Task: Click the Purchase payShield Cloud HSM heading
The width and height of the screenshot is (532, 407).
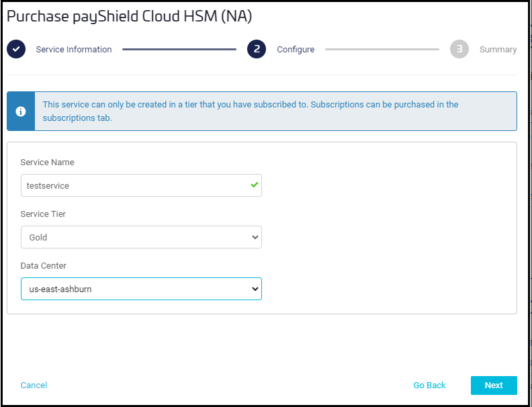Action: [130, 16]
